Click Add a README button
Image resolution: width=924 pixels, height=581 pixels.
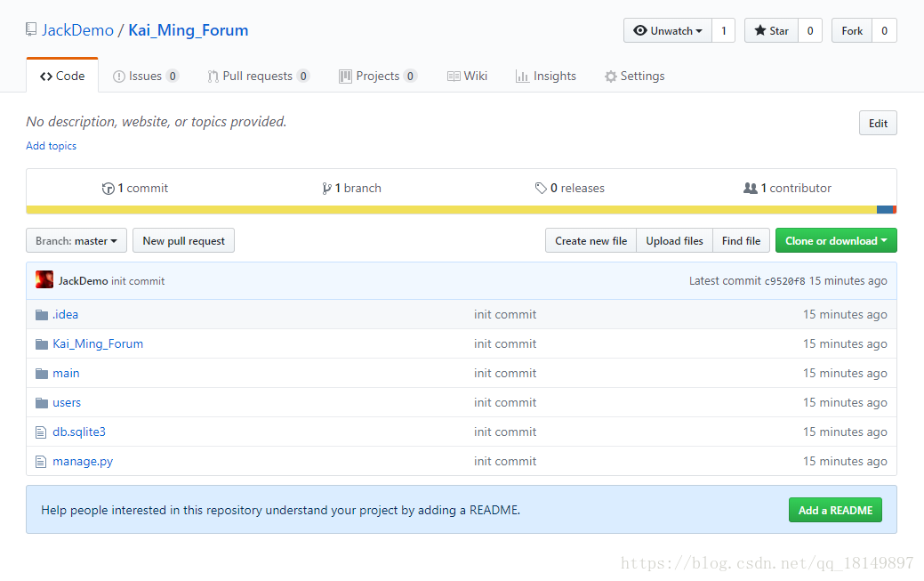point(836,510)
